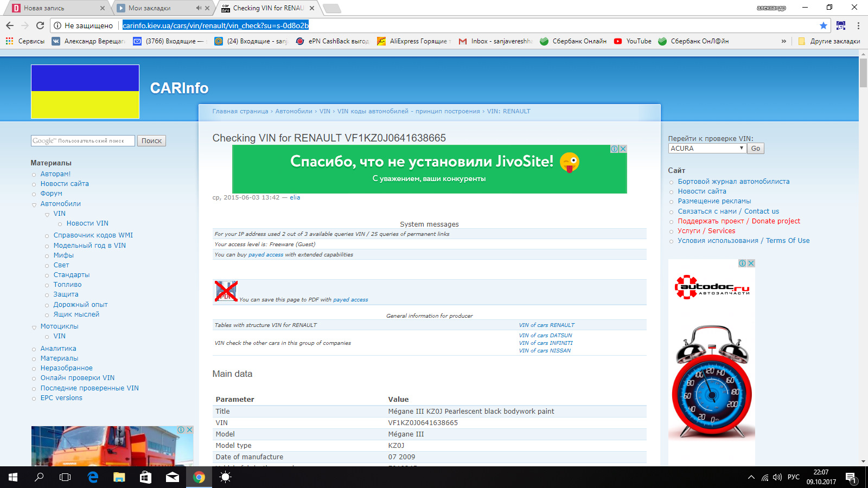Click the crossed-out PDF icon
This screenshot has height=488, width=868.
pos(226,291)
